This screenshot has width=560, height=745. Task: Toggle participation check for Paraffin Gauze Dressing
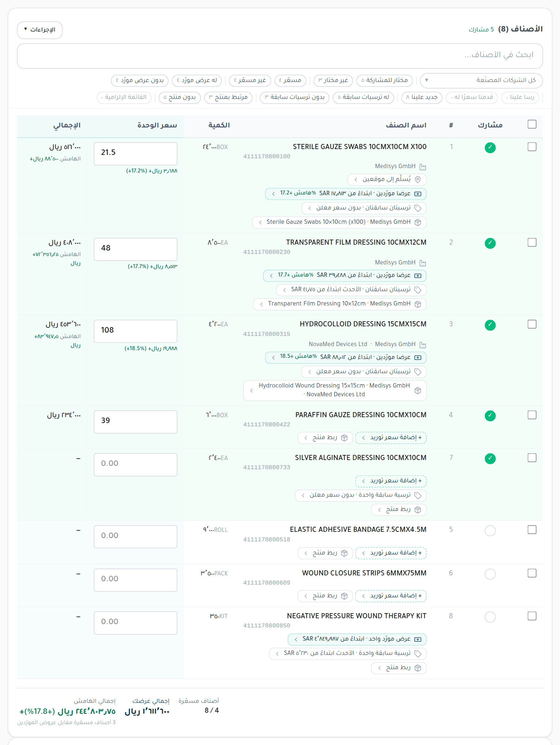pyautogui.click(x=490, y=416)
